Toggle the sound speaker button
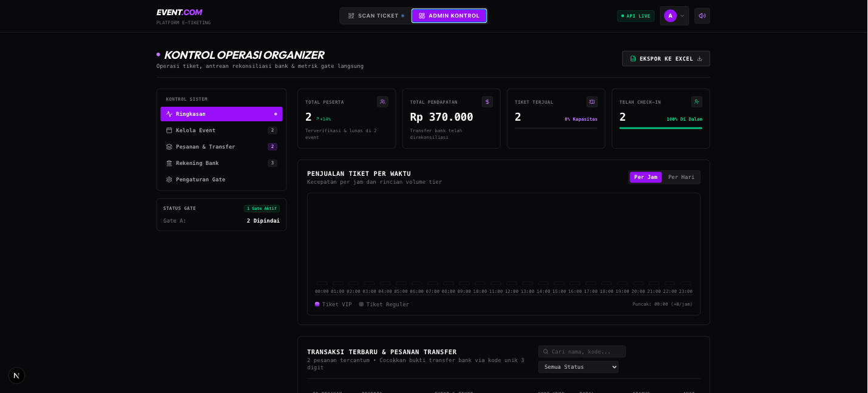The image size is (868, 393). point(702,16)
